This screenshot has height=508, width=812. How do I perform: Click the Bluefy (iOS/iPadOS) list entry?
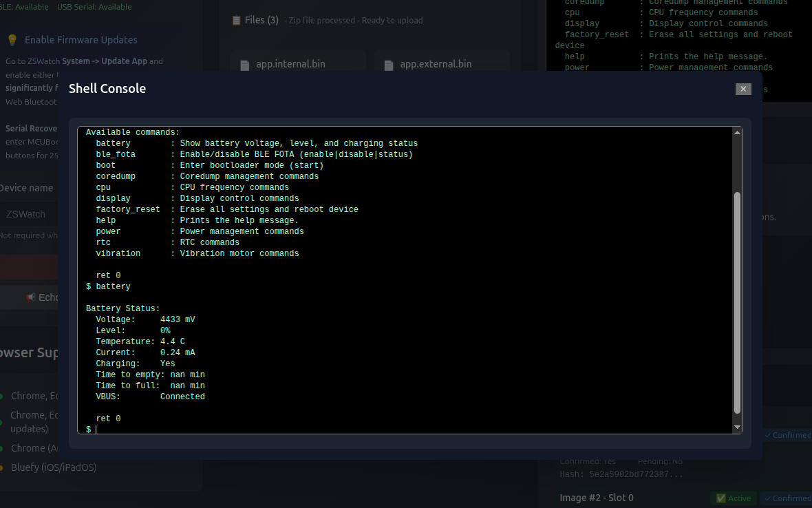click(54, 467)
